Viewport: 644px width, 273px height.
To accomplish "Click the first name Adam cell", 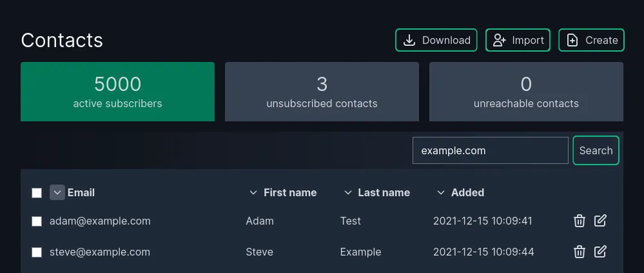I will point(260,221).
